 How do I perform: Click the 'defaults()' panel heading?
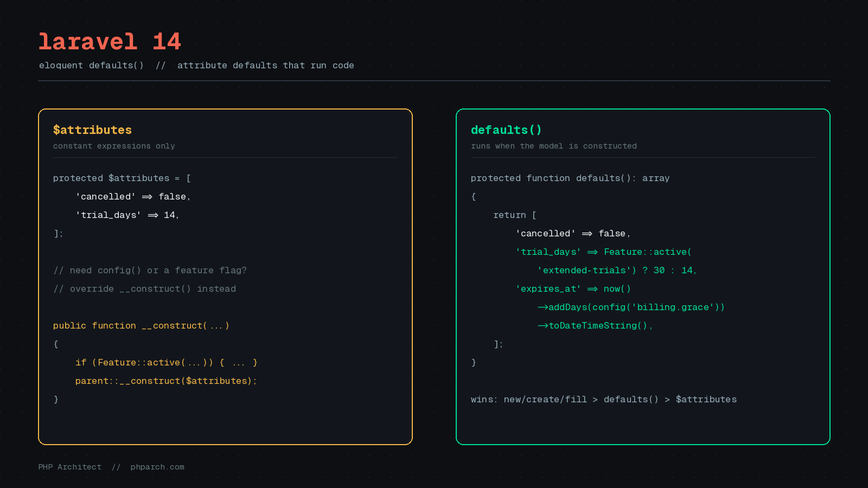coord(506,130)
